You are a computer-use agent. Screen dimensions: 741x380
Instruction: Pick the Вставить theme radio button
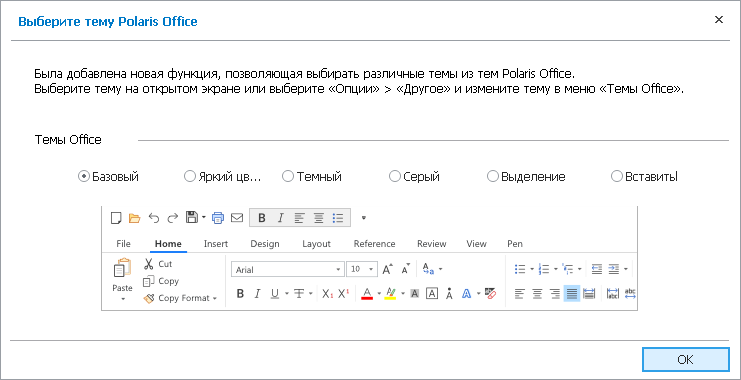pyautogui.click(x=645, y=177)
